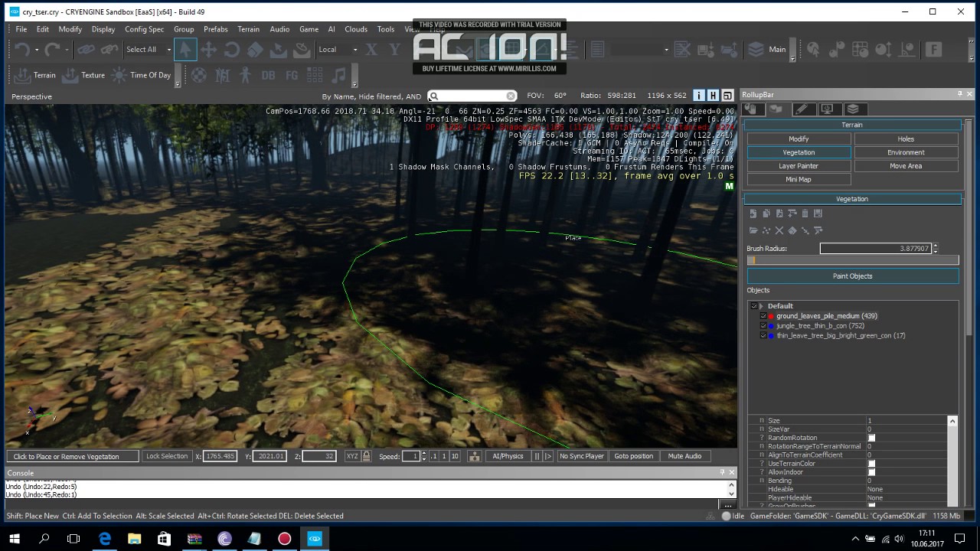Click the vegetation save/export disk icon
Viewport: 980px width, 551px height.
click(x=818, y=214)
